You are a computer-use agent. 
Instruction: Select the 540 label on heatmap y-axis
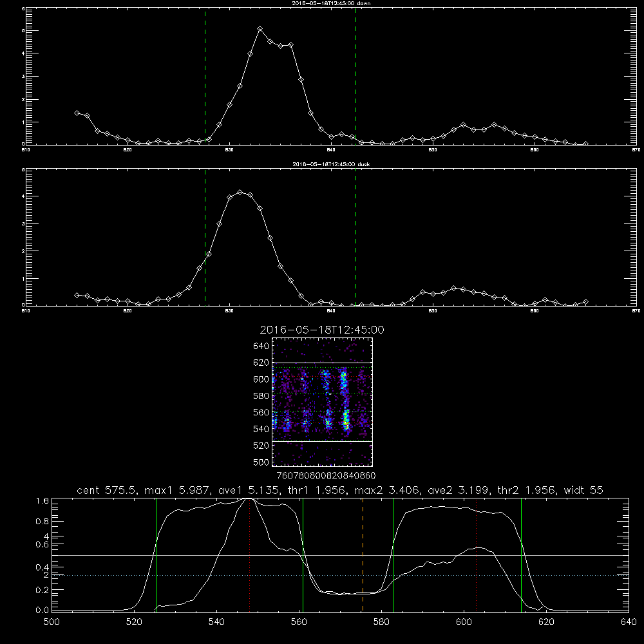[x=261, y=429]
